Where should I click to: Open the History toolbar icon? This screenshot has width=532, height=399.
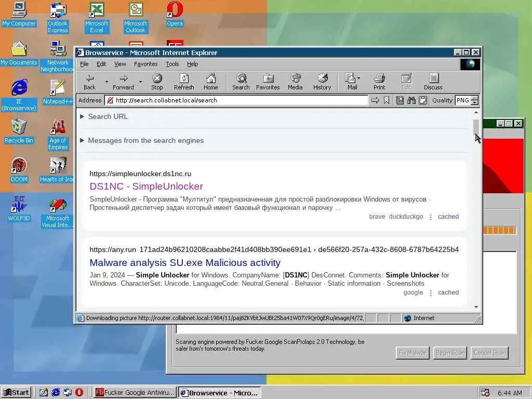[322, 82]
